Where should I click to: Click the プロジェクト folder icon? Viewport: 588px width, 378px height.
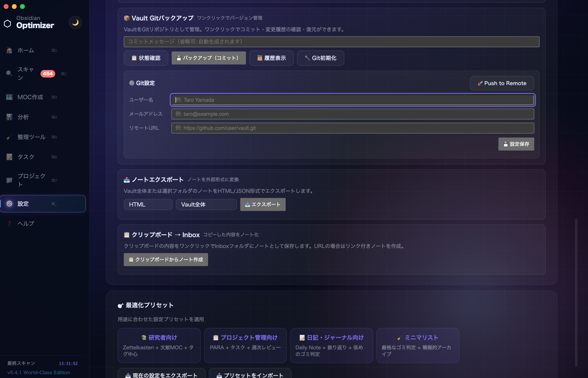coord(9,180)
